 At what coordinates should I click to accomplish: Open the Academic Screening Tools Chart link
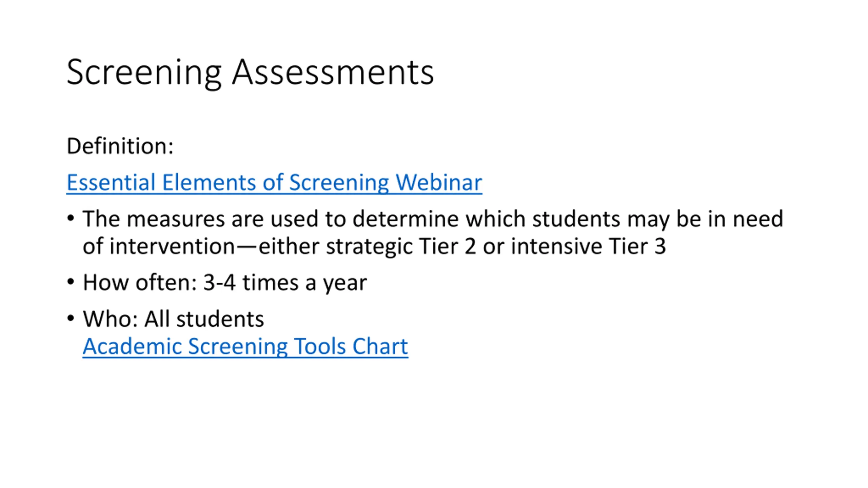click(x=245, y=346)
